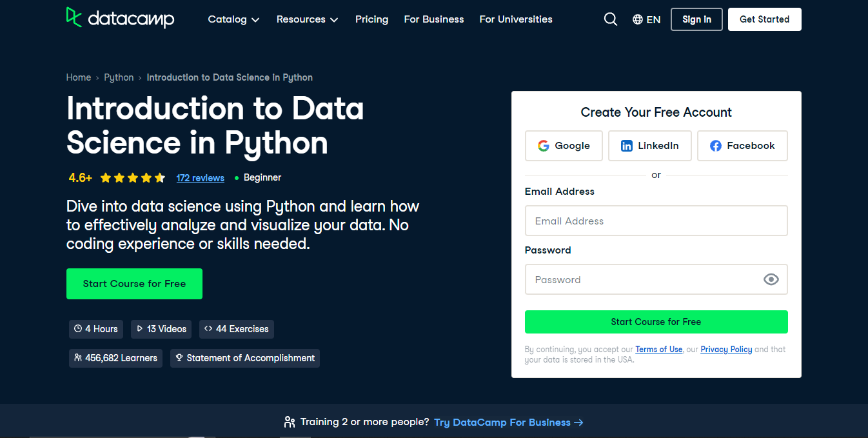
Task: Click the globe language icon
Action: 638,19
